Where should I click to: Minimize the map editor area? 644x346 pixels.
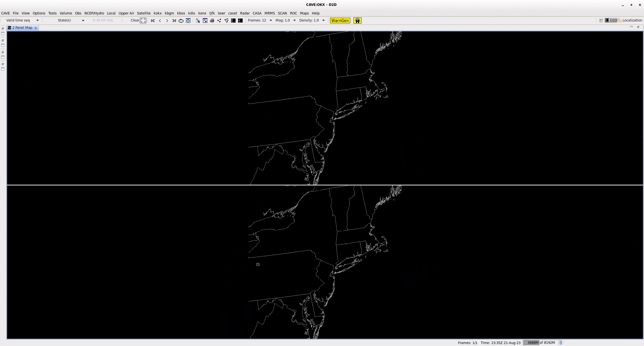[631, 27]
